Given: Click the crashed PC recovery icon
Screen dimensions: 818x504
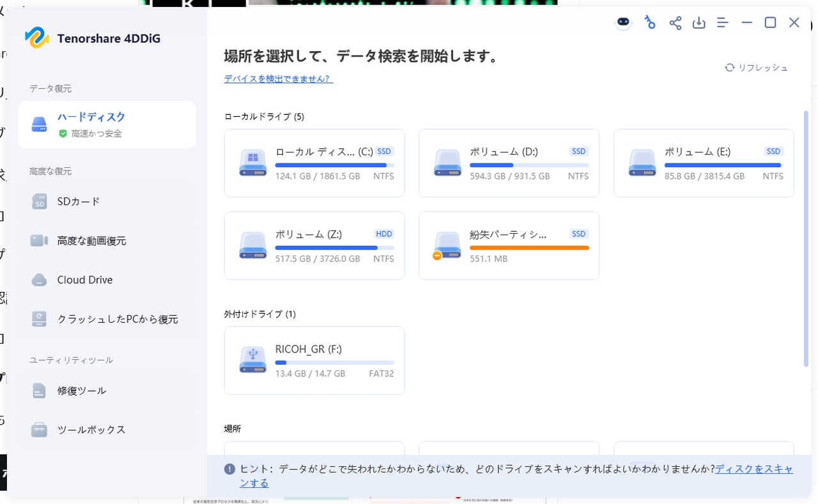Looking at the screenshot, I should pos(40,319).
